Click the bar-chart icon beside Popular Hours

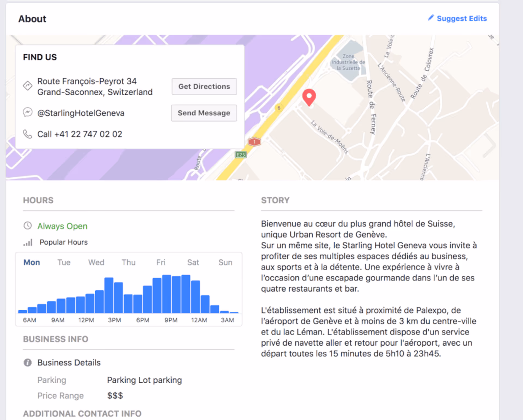pyautogui.click(x=28, y=242)
